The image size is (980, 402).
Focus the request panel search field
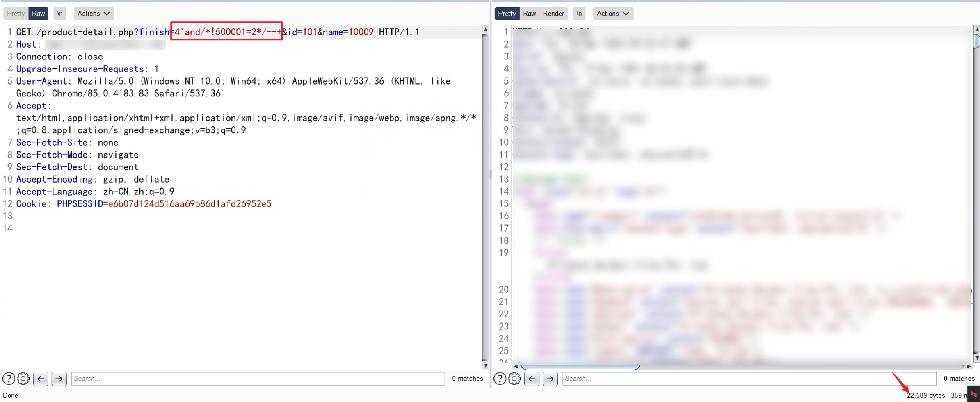coord(258,379)
